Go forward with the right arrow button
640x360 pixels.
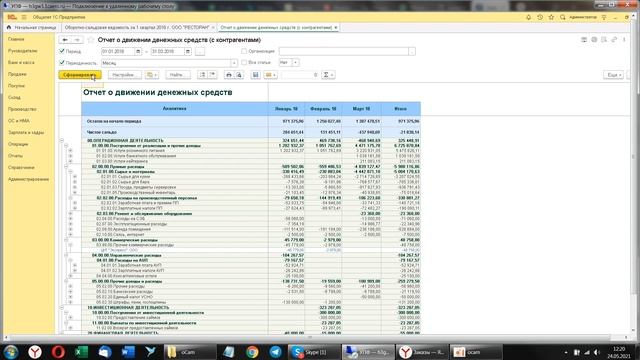(77, 40)
